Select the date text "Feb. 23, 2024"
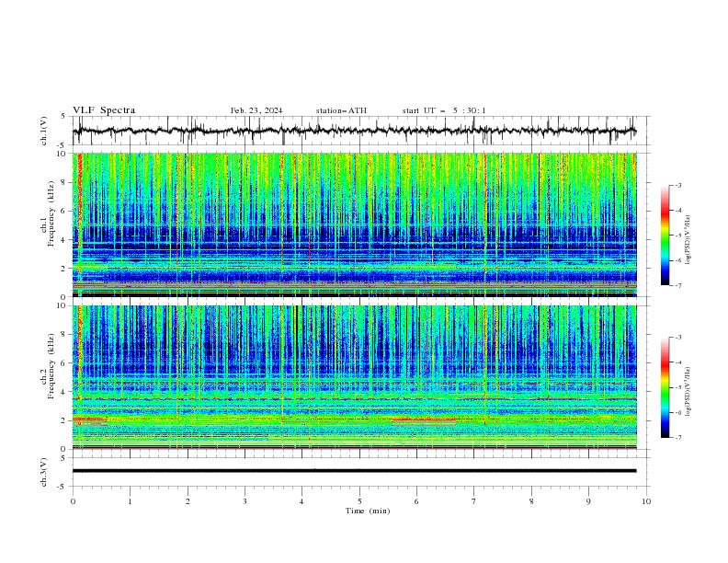This screenshot has width=728, height=563. click(256, 110)
